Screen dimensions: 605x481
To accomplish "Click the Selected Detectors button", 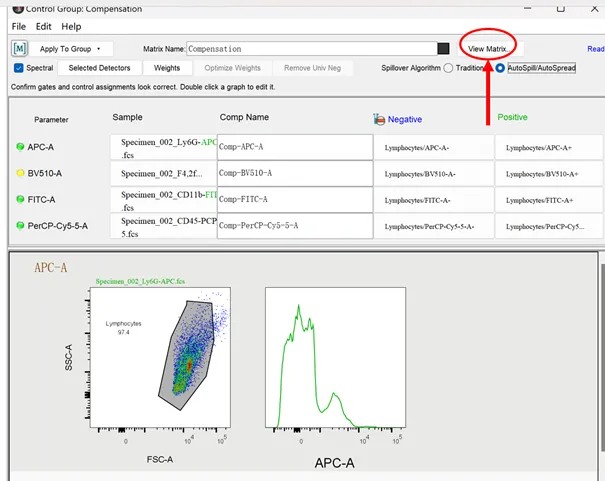I will click(x=98, y=68).
